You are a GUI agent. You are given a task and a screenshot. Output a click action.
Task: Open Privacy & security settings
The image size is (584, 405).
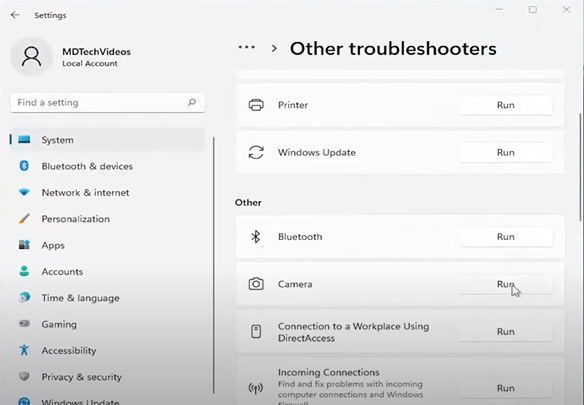(107, 377)
